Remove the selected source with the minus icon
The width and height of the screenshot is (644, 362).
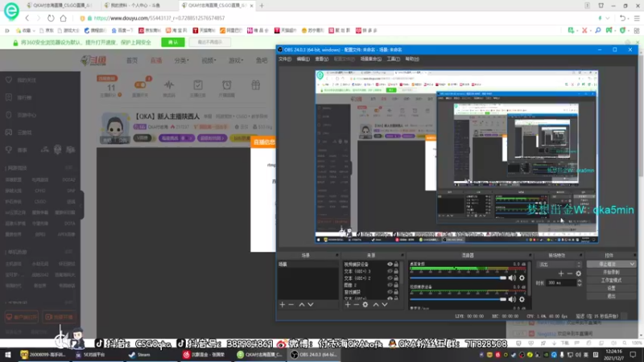point(357,305)
